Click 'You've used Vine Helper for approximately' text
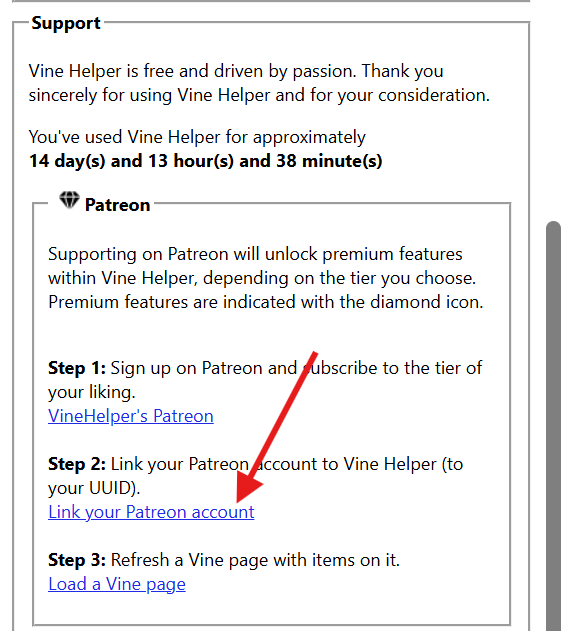The width and height of the screenshot is (561, 631). pyautogui.click(x=197, y=137)
